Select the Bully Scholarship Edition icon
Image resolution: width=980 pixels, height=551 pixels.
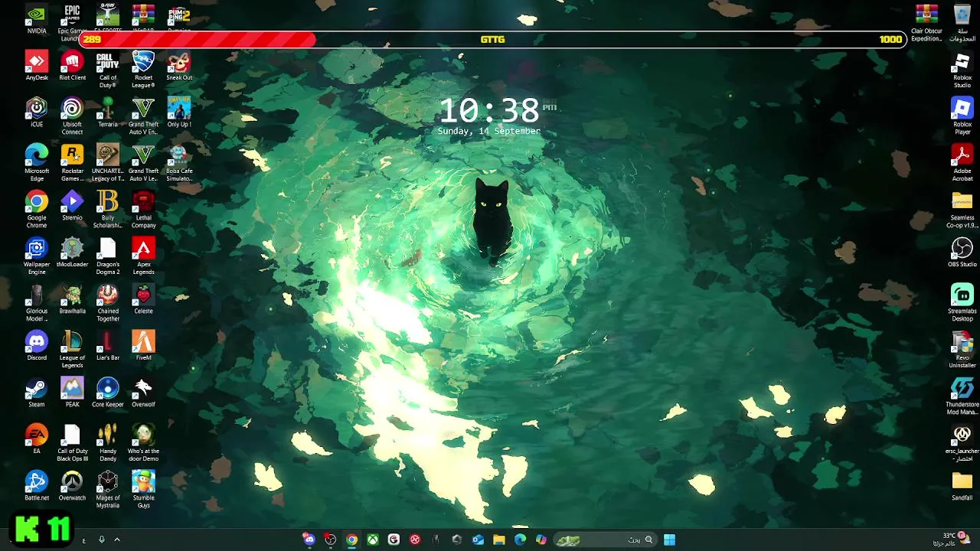pyautogui.click(x=108, y=210)
